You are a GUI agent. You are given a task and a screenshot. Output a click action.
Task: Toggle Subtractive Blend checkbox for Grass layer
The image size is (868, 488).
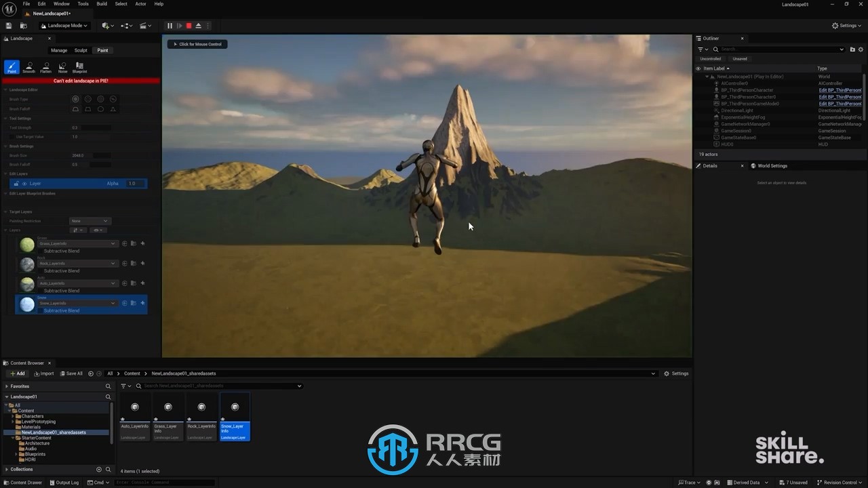click(40, 251)
